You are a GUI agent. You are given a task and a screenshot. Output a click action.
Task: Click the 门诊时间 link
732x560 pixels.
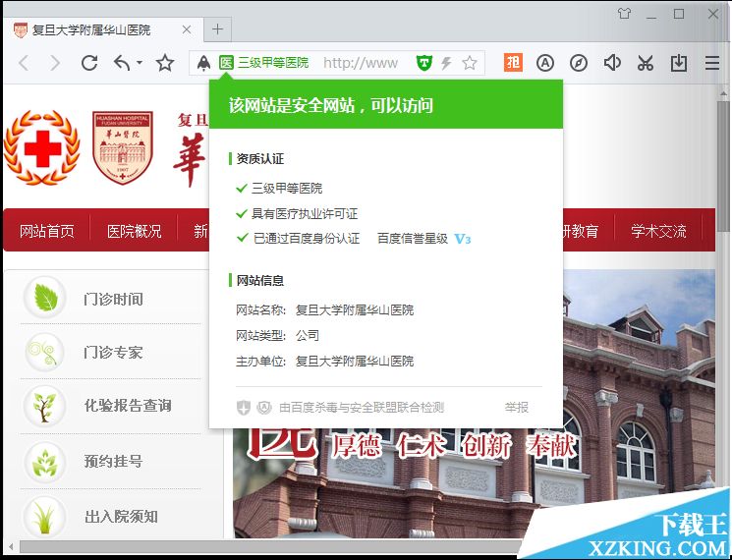pos(113,299)
